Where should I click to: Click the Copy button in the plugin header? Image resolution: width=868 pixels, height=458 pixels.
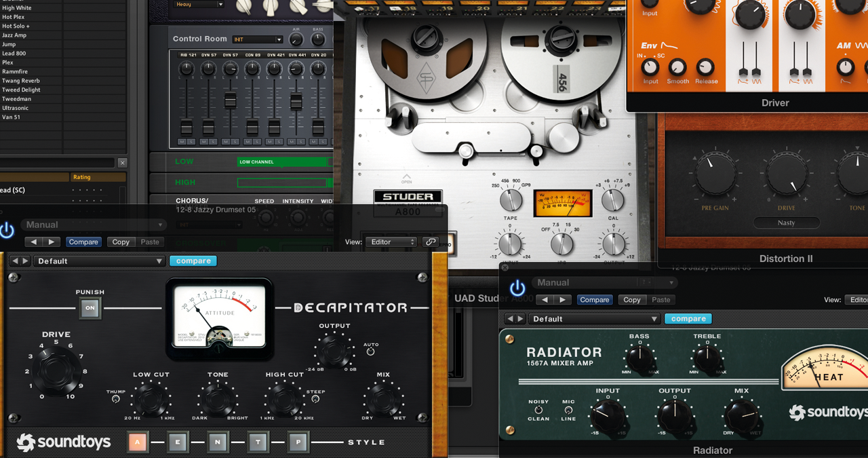(631, 299)
